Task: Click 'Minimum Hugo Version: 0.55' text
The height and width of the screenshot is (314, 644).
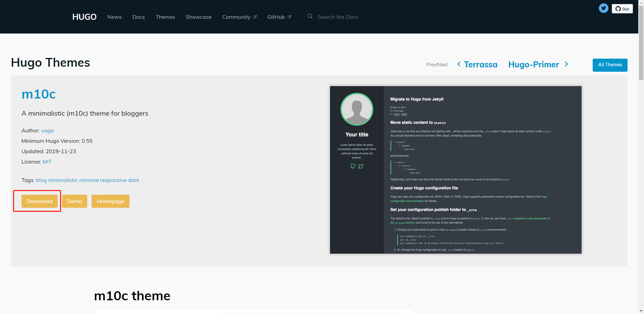Action: point(57,141)
